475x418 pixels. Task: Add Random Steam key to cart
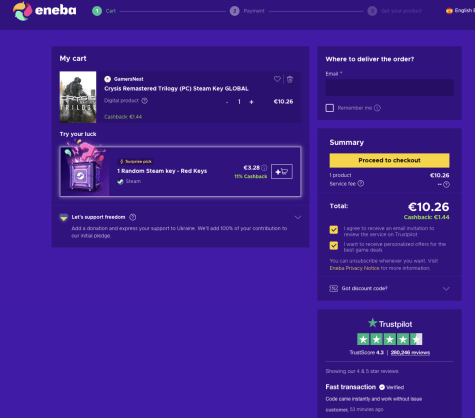coord(282,172)
